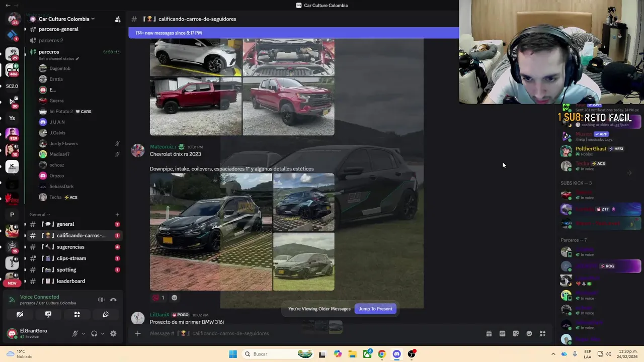
Task: Open apps launcher in message bar
Action: pyautogui.click(x=542, y=333)
